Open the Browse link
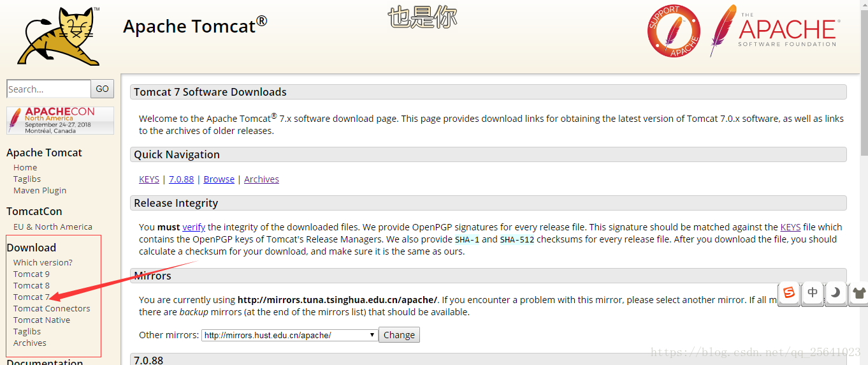This screenshot has height=365, width=868. (219, 179)
